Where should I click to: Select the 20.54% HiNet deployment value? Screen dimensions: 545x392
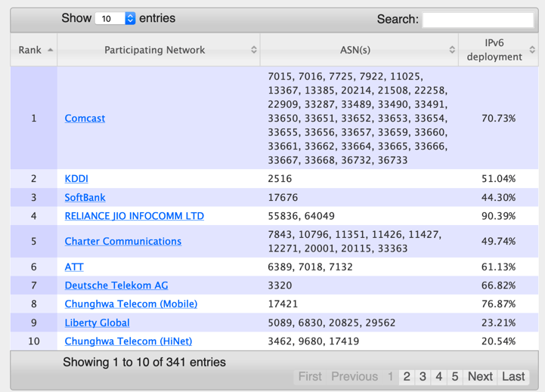click(x=498, y=341)
